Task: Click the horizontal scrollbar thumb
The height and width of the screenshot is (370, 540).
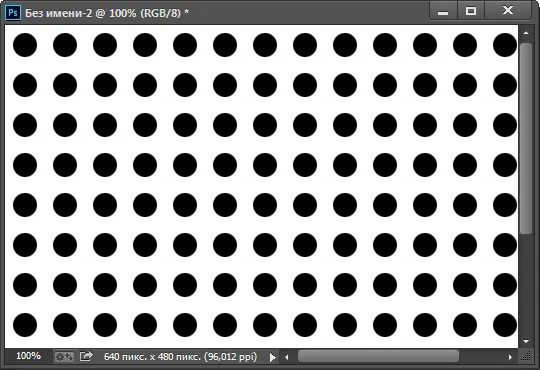Action: tap(378, 357)
